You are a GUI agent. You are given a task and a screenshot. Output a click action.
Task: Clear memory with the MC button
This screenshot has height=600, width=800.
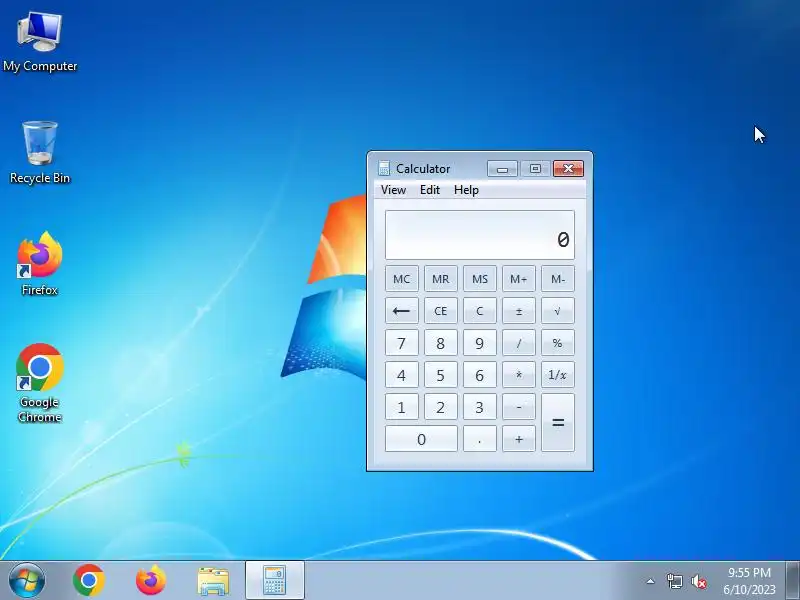[x=402, y=279]
